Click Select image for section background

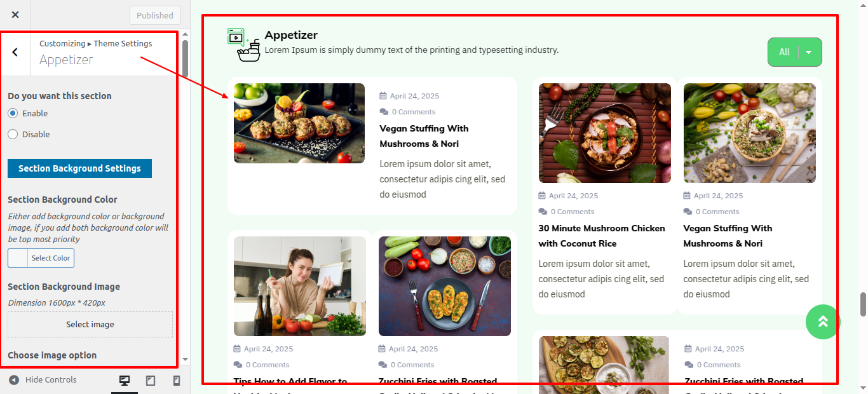90,324
